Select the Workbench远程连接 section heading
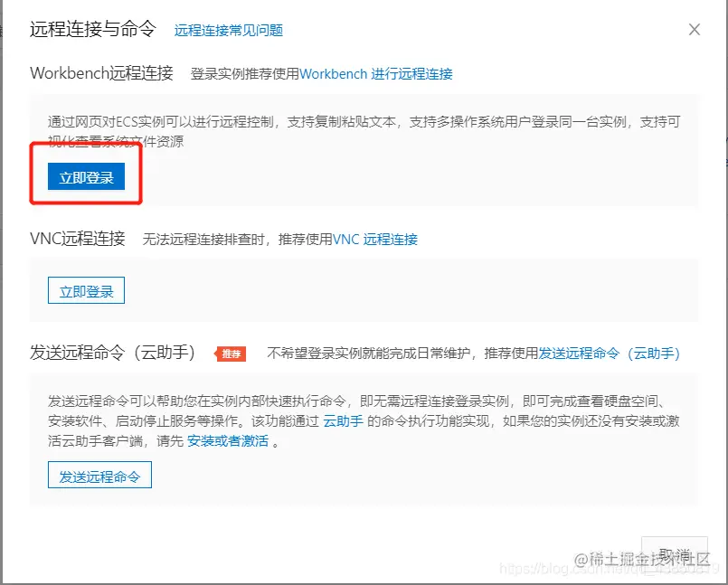The width and height of the screenshot is (728, 585). click(x=101, y=73)
